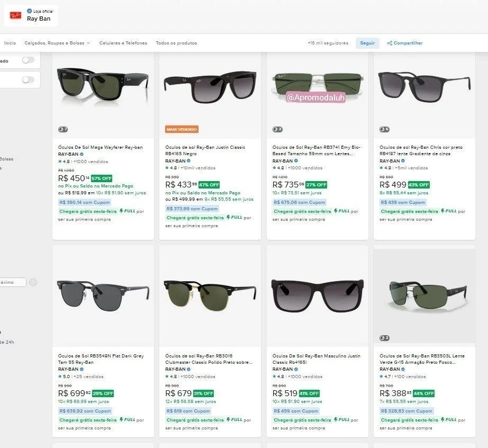
Task: Click R$ 459 com Cupom tag
Action: coord(296,411)
